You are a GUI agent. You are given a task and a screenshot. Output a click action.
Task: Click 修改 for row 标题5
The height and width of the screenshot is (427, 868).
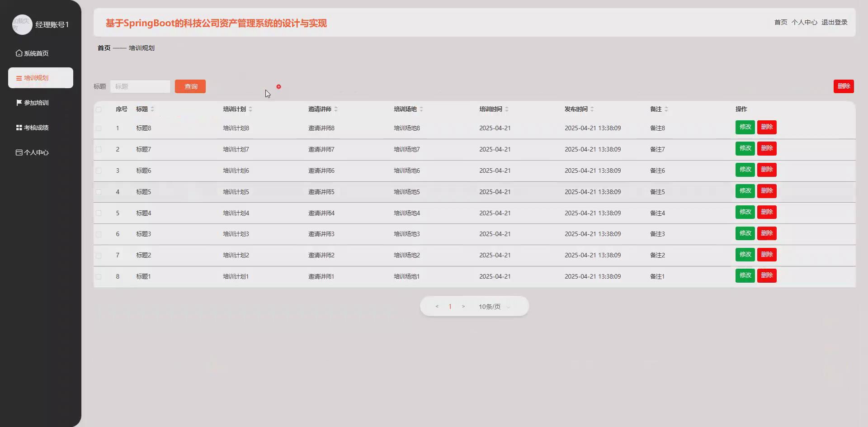pos(745,191)
